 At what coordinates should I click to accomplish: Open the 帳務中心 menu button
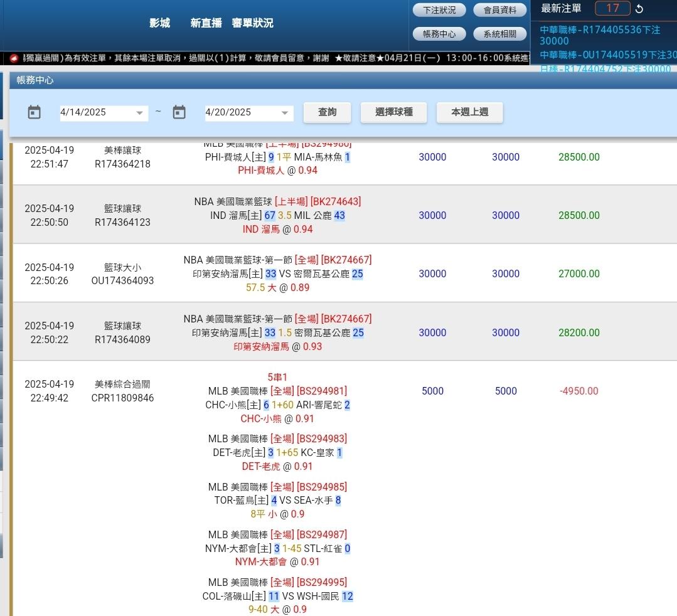439,34
